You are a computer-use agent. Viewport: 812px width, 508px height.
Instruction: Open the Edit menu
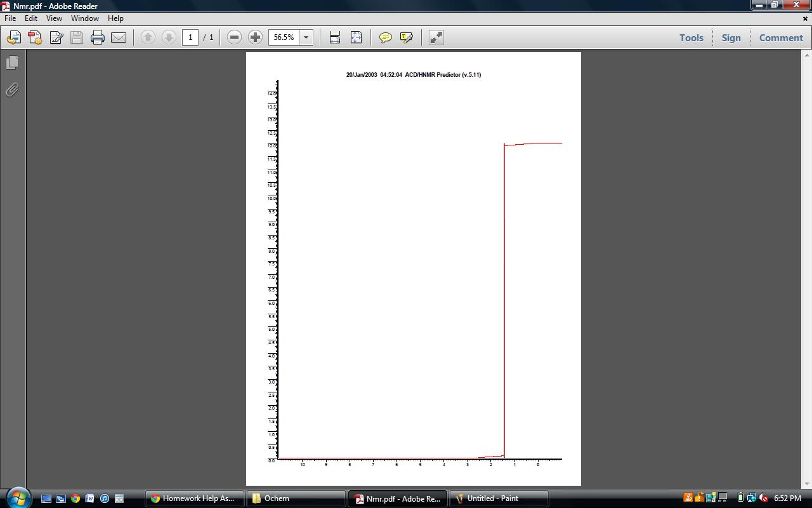click(x=30, y=18)
